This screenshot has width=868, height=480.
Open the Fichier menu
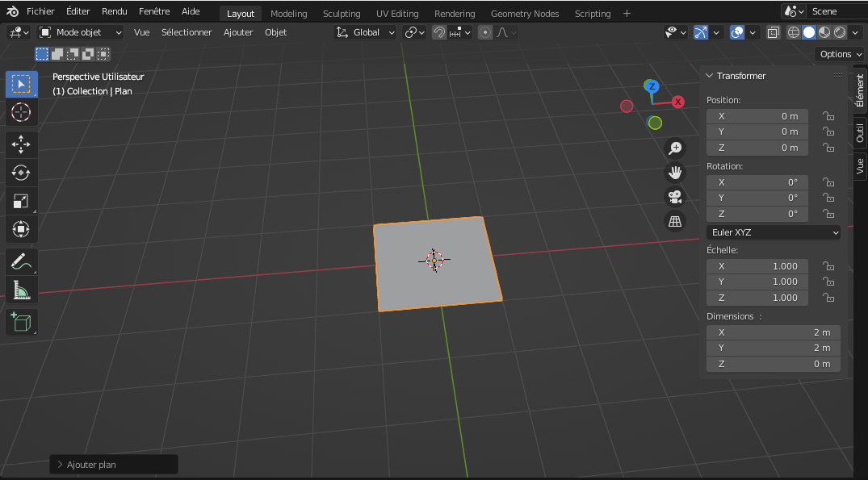[40, 12]
